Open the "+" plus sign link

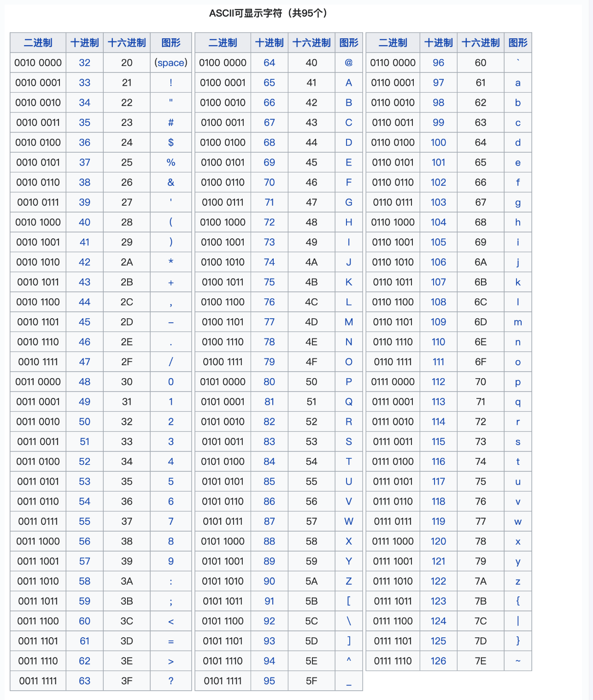[x=171, y=282]
